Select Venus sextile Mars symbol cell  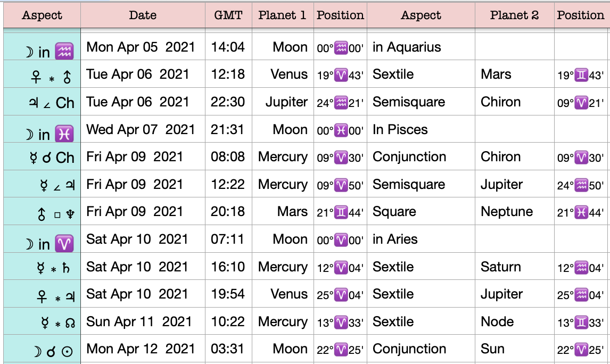[x=42, y=74]
